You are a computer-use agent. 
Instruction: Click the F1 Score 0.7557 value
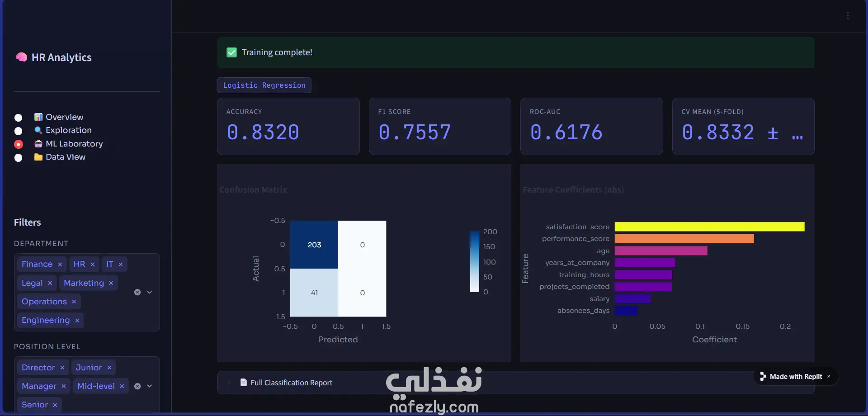tap(415, 132)
